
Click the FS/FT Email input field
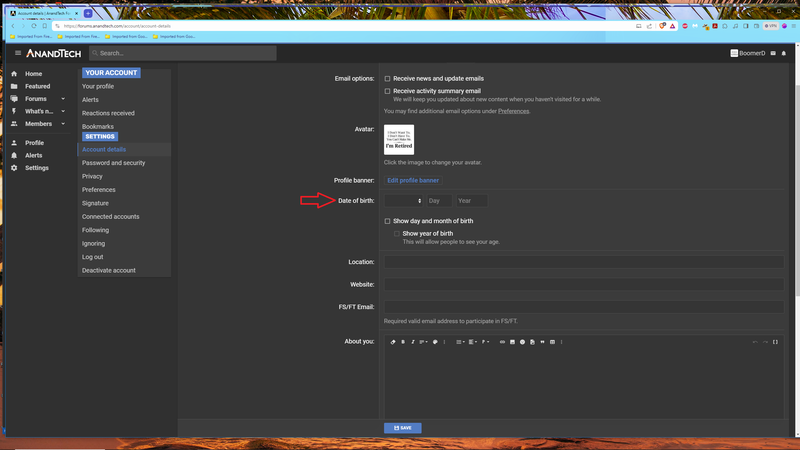(584, 307)
